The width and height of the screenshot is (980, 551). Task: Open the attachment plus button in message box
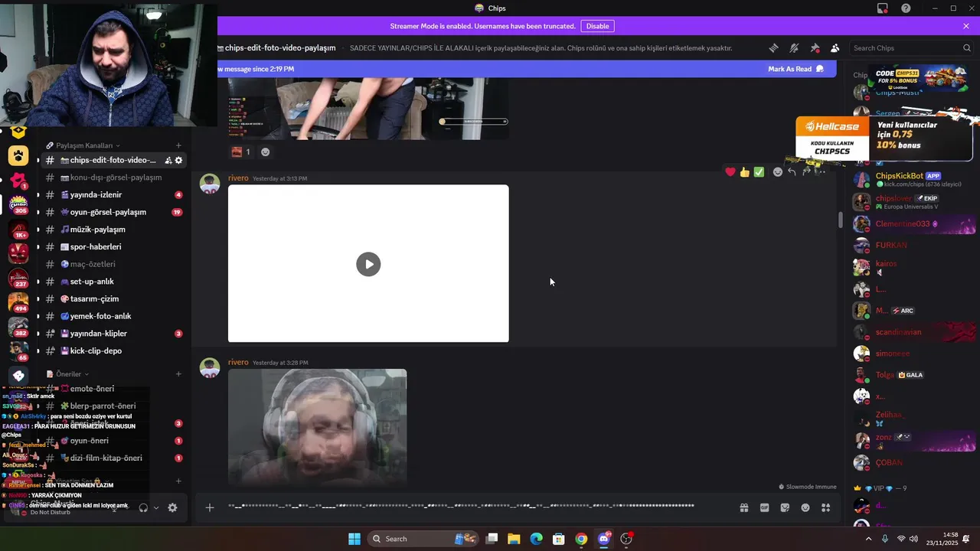point(209,507)
